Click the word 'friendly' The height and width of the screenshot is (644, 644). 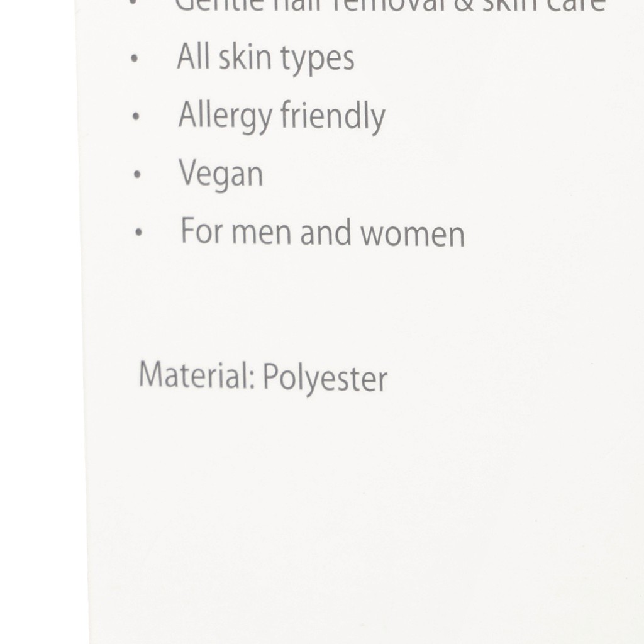pos(333,118)
